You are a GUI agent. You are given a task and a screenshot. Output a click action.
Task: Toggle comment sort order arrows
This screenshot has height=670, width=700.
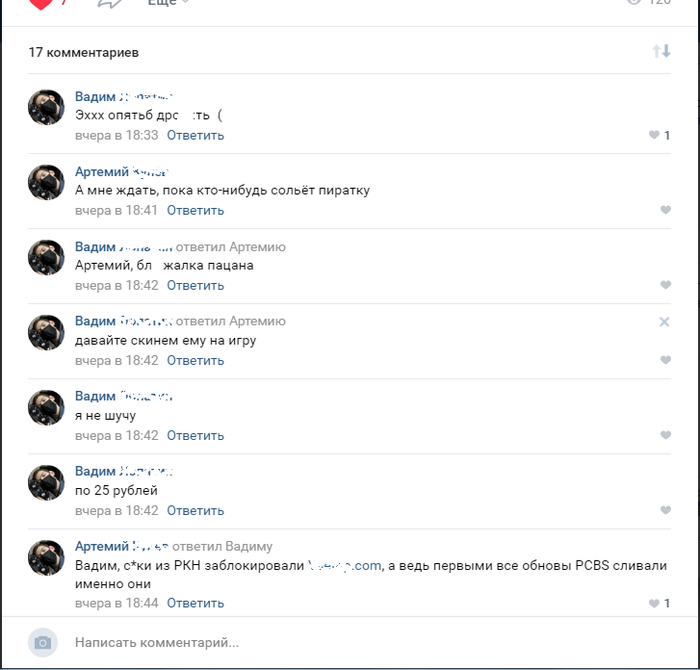pyautogui.click(x=662, y=51)
